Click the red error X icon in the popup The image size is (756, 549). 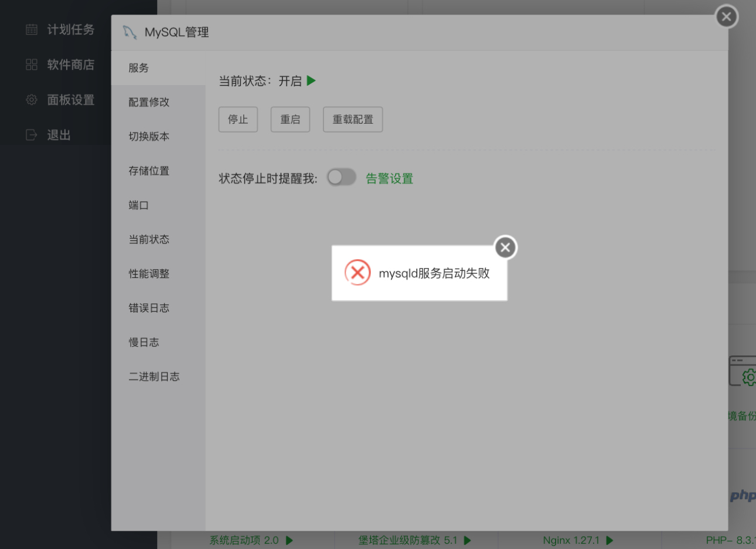357,273
